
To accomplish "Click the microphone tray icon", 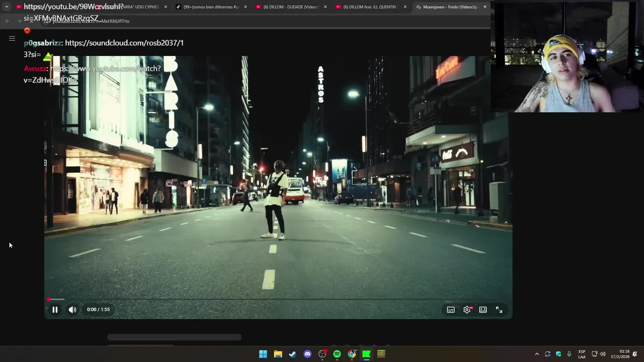I will tap(569, 354).
